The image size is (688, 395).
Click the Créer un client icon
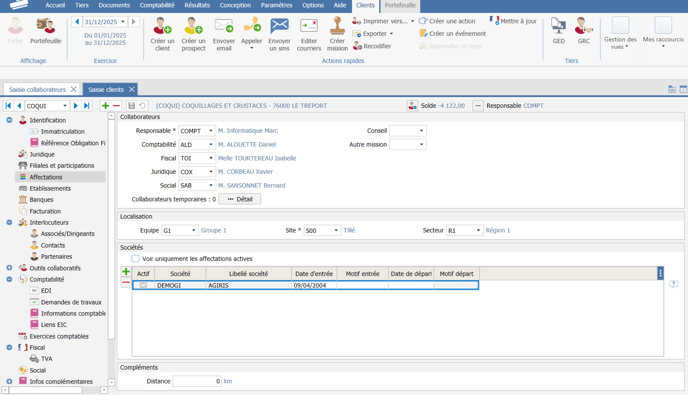[162, 26]
